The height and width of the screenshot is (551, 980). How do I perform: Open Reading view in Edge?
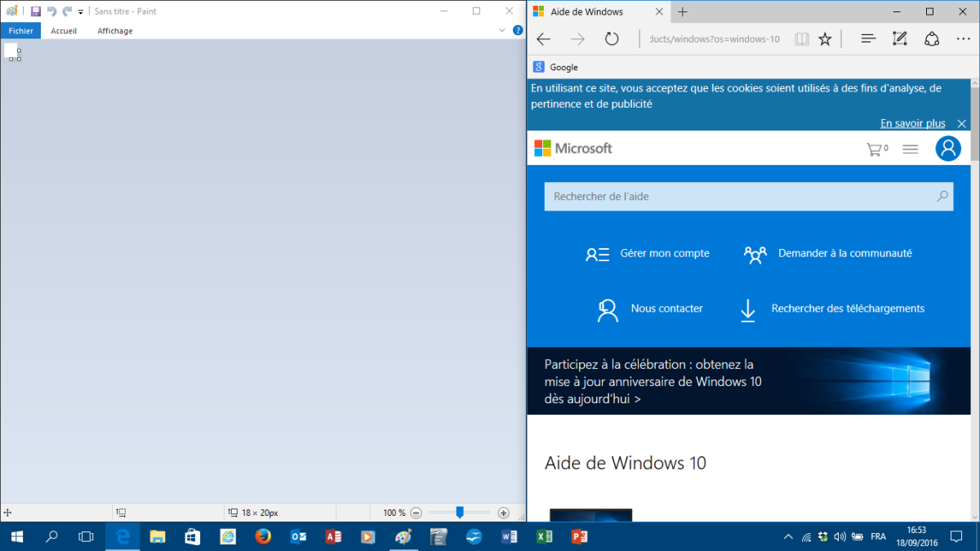pos(802,39)
